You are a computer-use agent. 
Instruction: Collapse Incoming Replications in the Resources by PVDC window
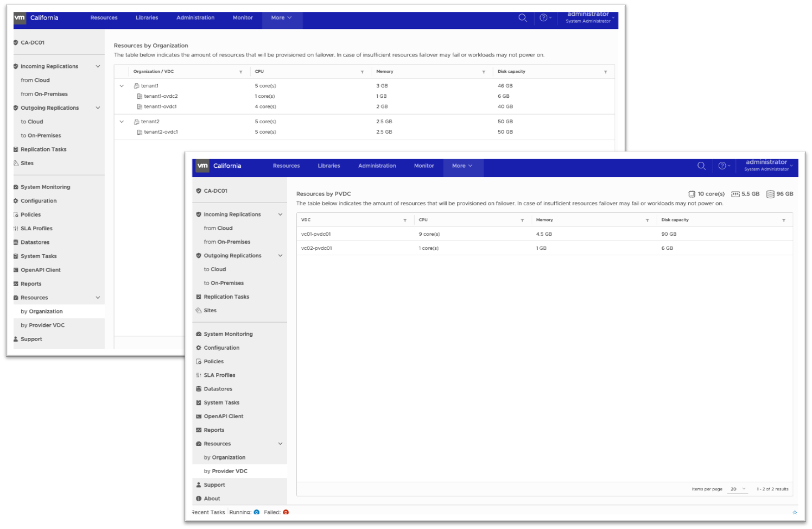tap(280, 215)
